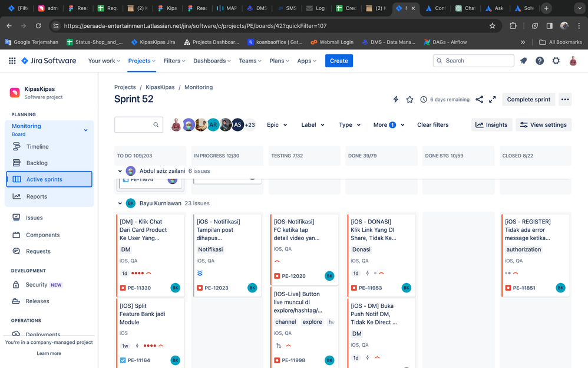Click the KipasKipas project logo
This screenshot has height=368, width=588.
point(15,93)
